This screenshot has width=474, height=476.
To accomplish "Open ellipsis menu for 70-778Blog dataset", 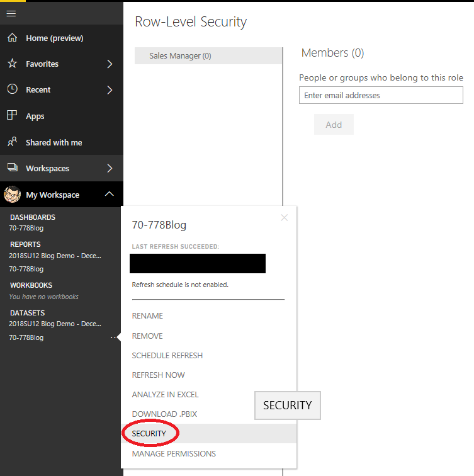I will (x=113, y=337).
